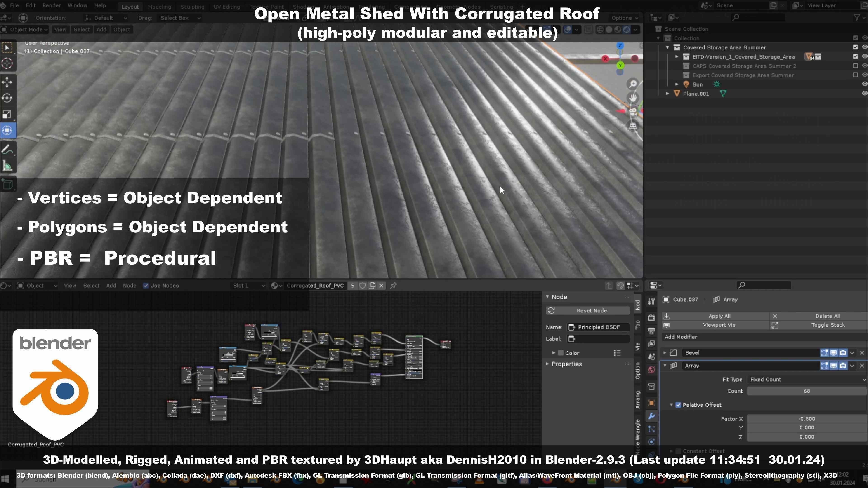Viewport: 868px width, 488px height.
Task: Exclude Covered Storage Area Summer collection checkbox
Action: click(855, 47)
